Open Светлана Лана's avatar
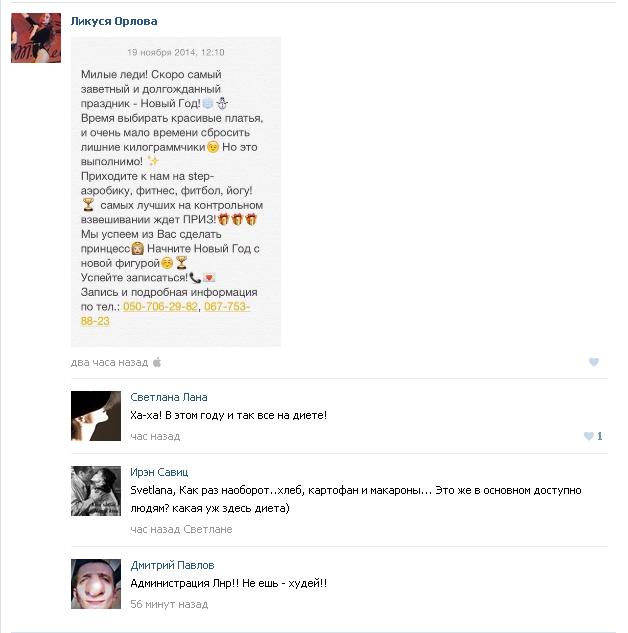The height and width of the screenshot is (633, 628). click(x=96, y=416)
